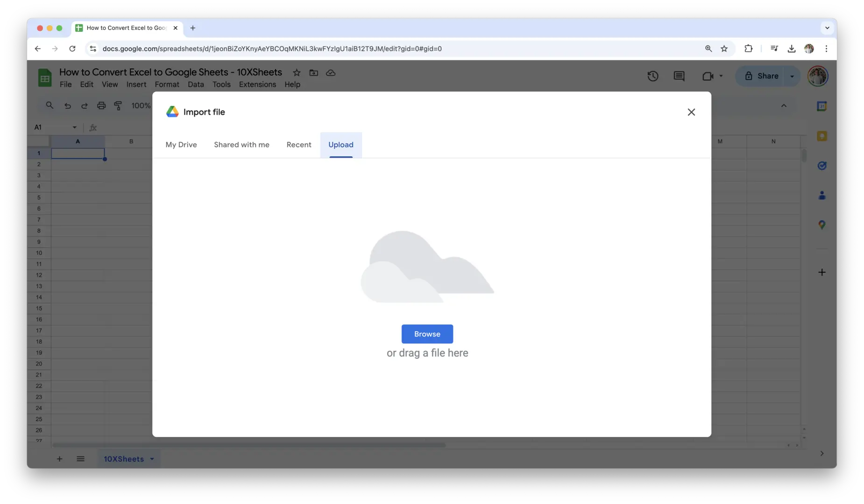The height and width of the screenshot is (504, 864).
Task: Click the Google Calendar side panel icon
Action: tap(822, 106)
